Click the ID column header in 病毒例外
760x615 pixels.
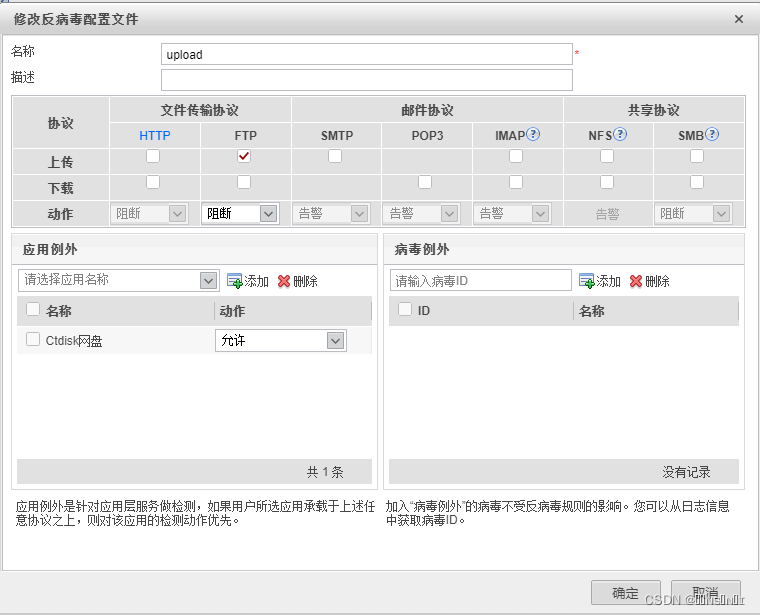coord(424,311)
